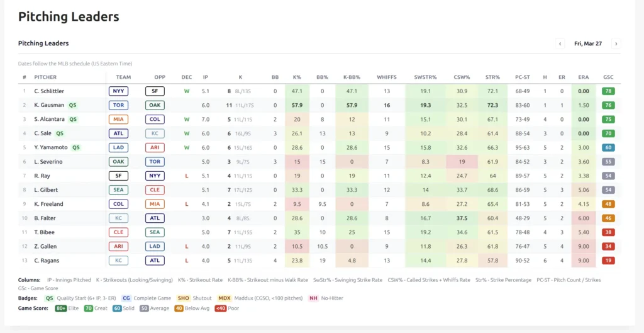This screenshot has height=333, width=644.
Task: Click the 95-63 pitch count cell
Action: point(522,147)
